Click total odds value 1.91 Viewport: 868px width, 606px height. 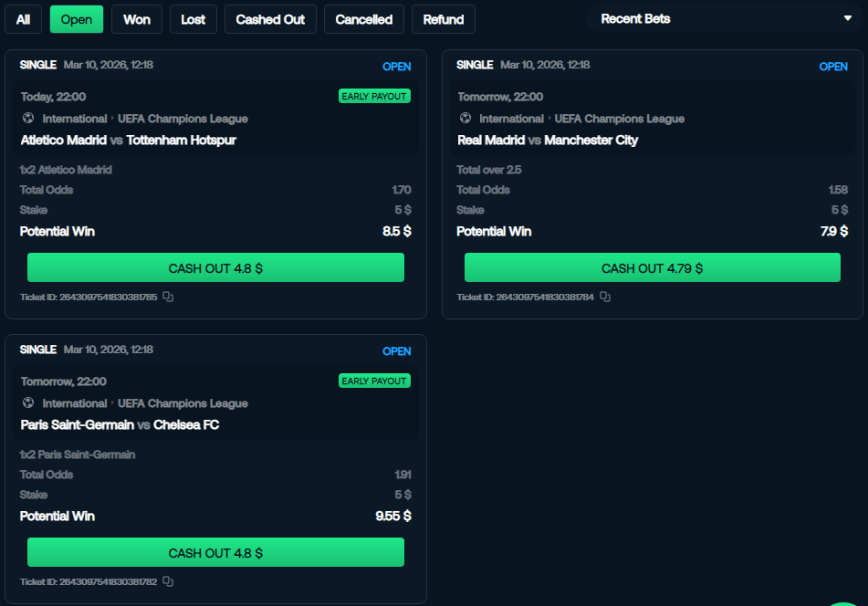[x=403, y=475]
